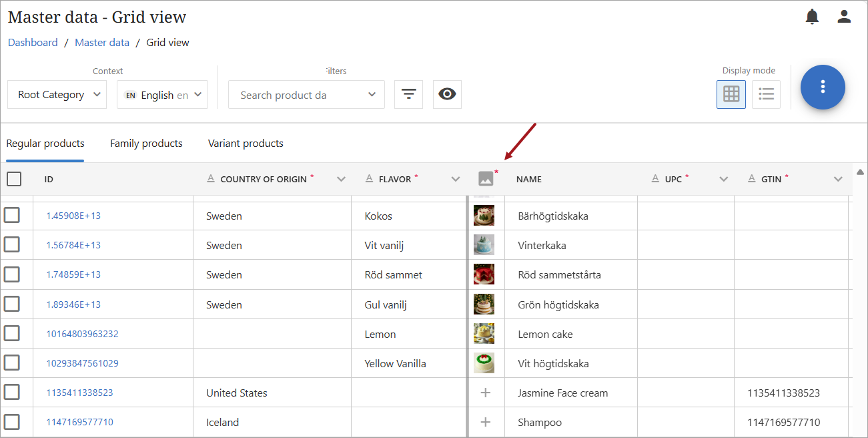
Task: Toggle the eye visibility button
Action: pyautogui.click(x=447, y=95)
